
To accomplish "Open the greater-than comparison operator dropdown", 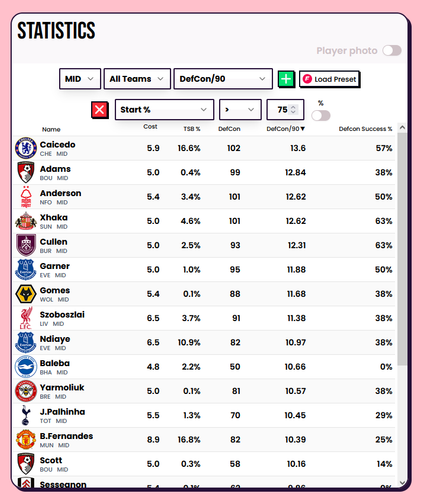I will point(240,110).
